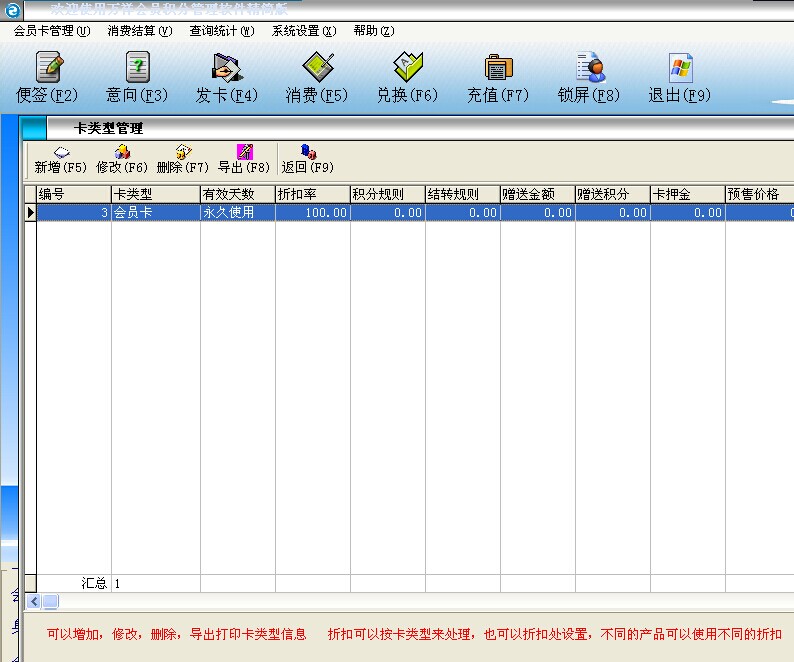Open the 充值 (F7) recharge function

498,79
